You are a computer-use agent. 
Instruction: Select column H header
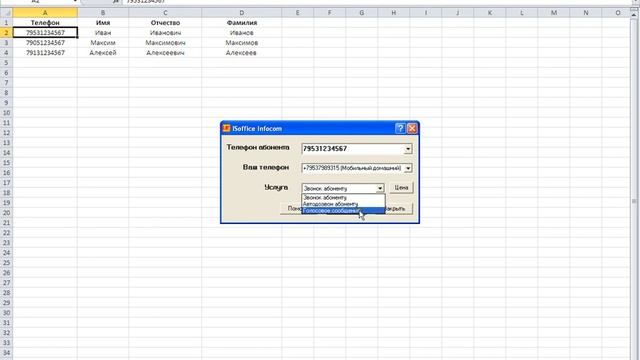pyautogui.click(x=393, y=13)
